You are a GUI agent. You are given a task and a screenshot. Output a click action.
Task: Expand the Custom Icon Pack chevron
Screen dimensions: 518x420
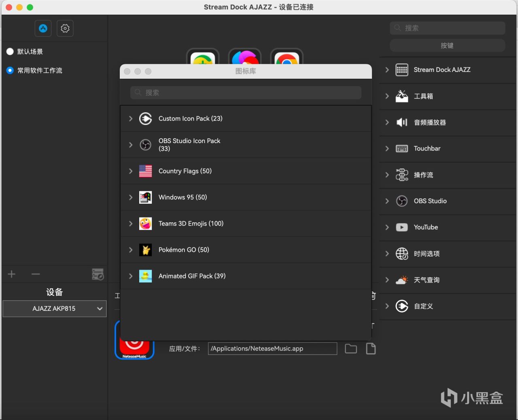[131, 118]
